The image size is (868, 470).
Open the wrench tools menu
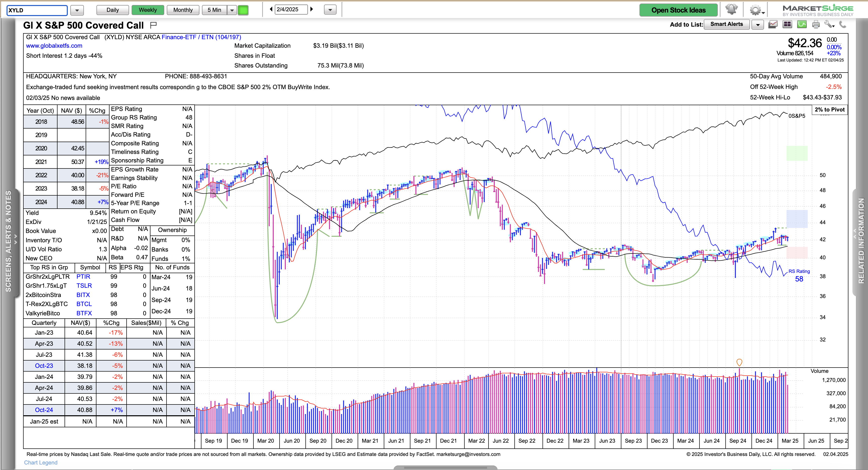point(829,24)
